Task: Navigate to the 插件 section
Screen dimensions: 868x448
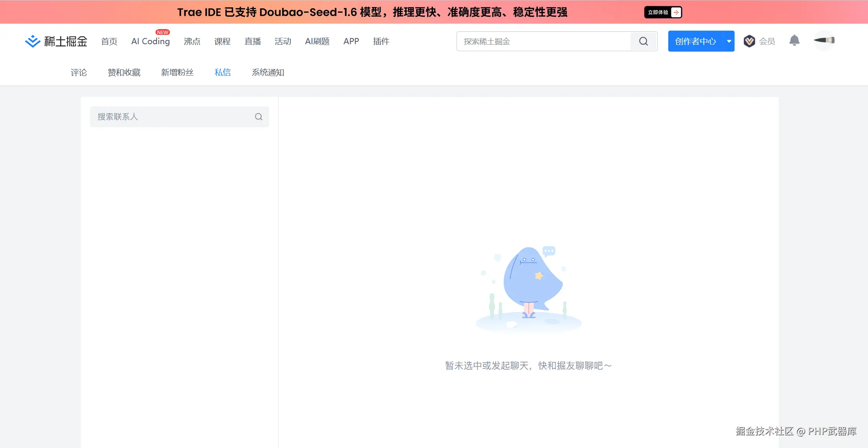Action: (x=381, y=41)
